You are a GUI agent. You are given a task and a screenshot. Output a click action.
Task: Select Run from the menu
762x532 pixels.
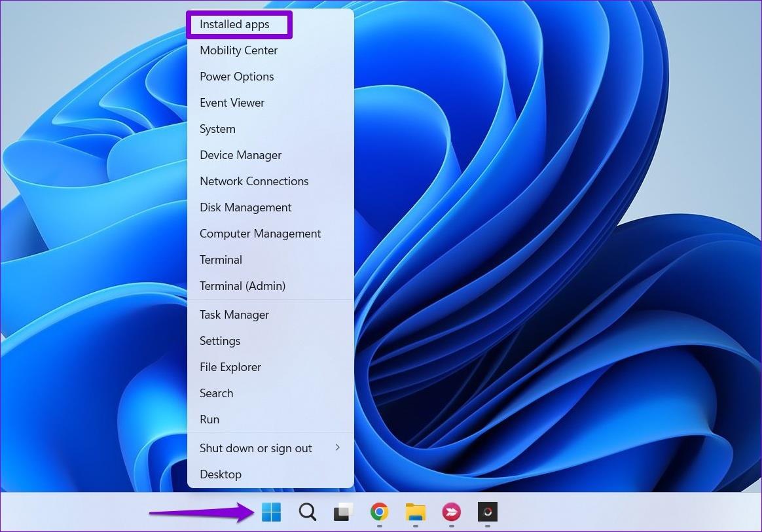point(209,419)
